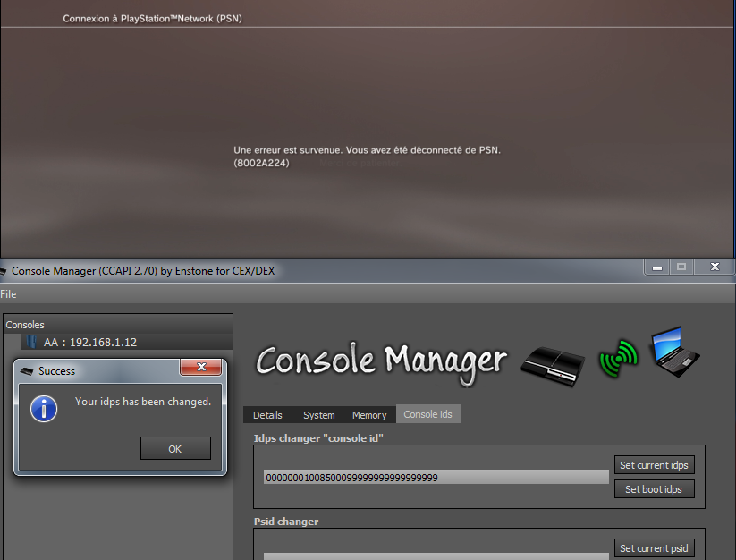Click the blue info icon in Success dialog

point(44,409)
